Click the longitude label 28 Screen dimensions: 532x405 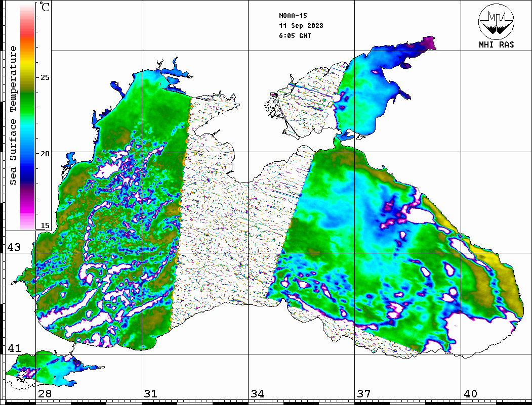click(45, 394)
